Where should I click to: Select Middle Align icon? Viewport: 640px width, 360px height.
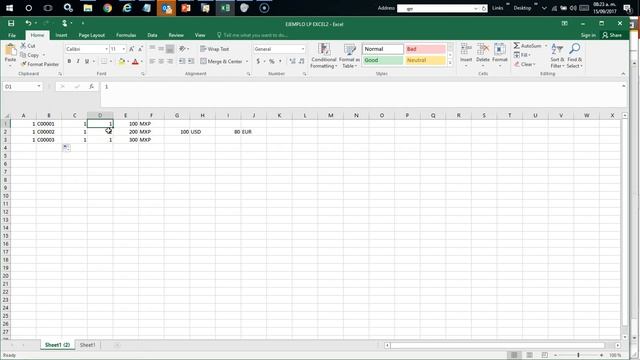click(x=161, y=49)
